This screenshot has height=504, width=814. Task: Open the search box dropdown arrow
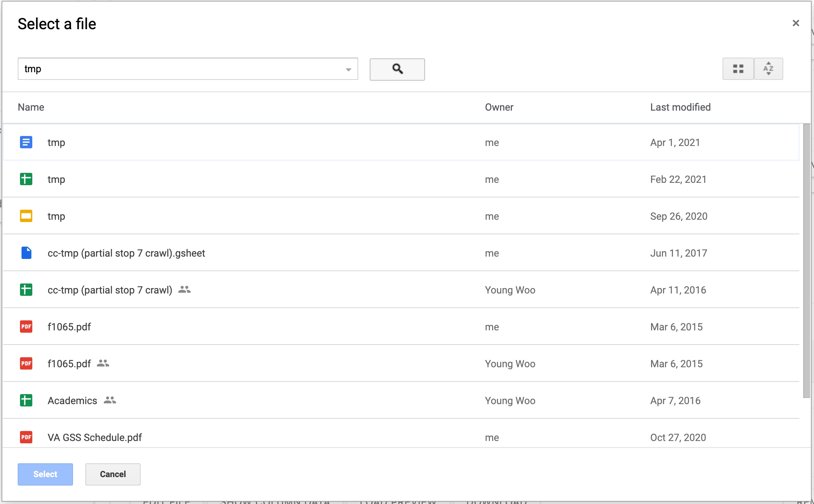click(348, 70)
